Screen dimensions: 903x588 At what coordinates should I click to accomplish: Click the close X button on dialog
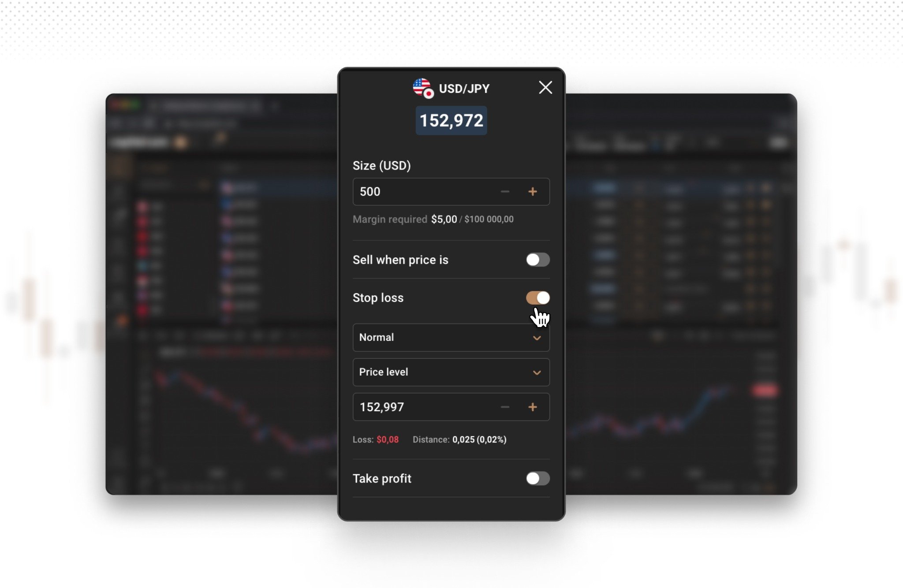[545, 87]
